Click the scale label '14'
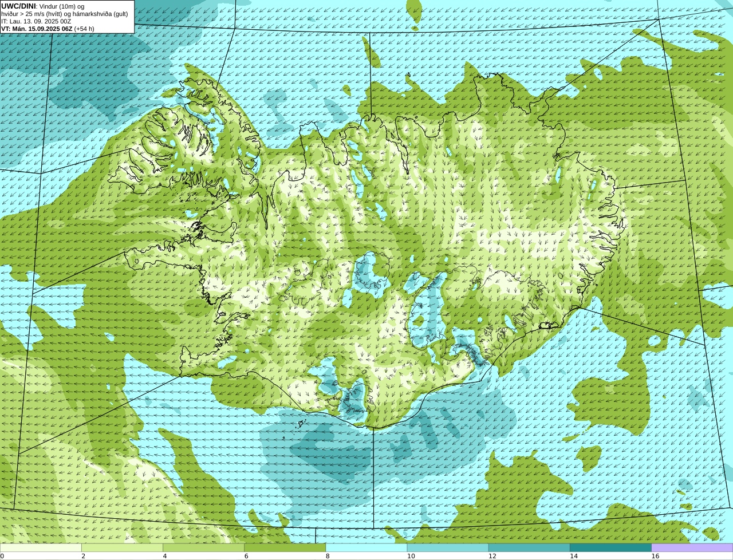Image resolution: width=733 pixels, height=560 pixels. coord(573,556)
